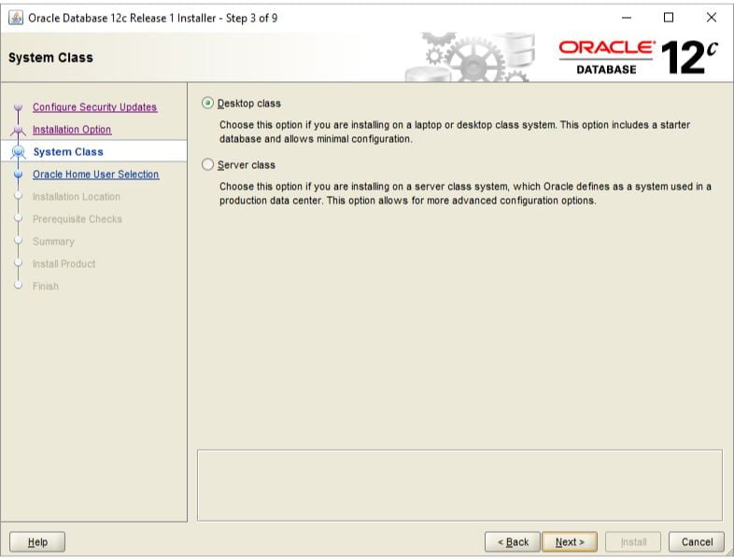Click the Finish step label
The image size is (734, 560).
(x=46, y=287)
